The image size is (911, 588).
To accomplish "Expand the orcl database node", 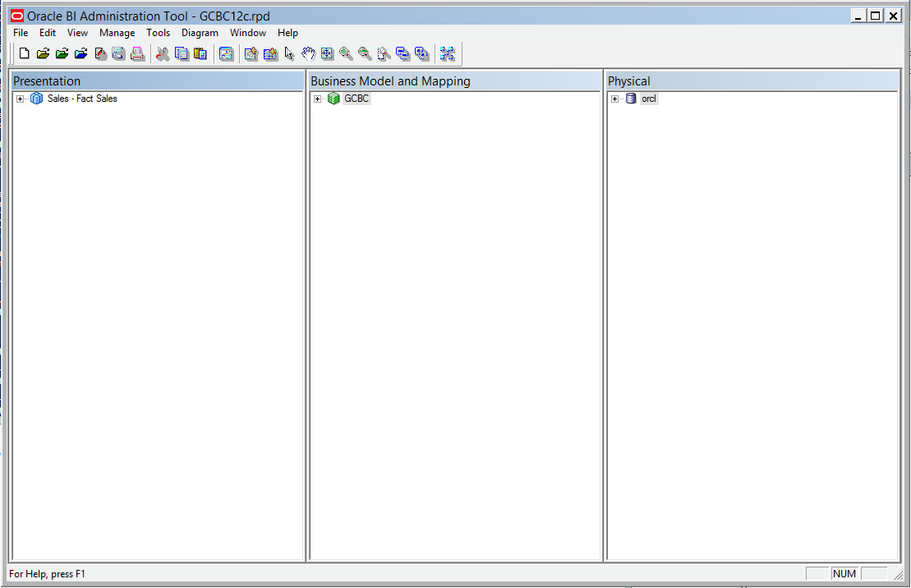I will 614,99.
